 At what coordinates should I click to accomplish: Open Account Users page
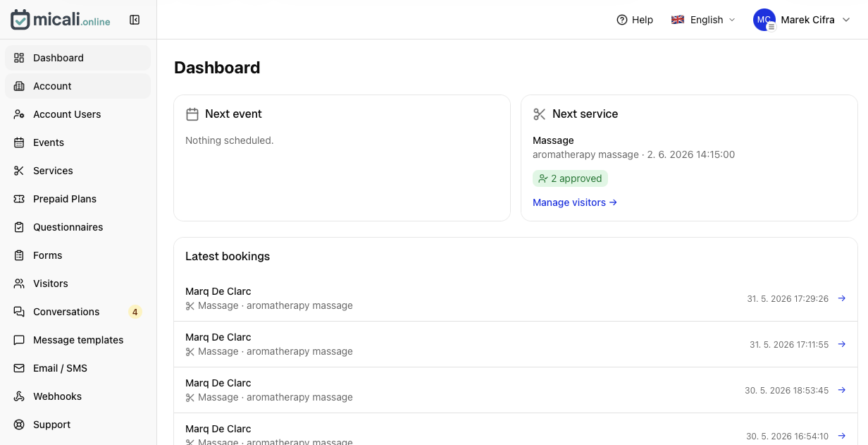[x=77, y=114]
